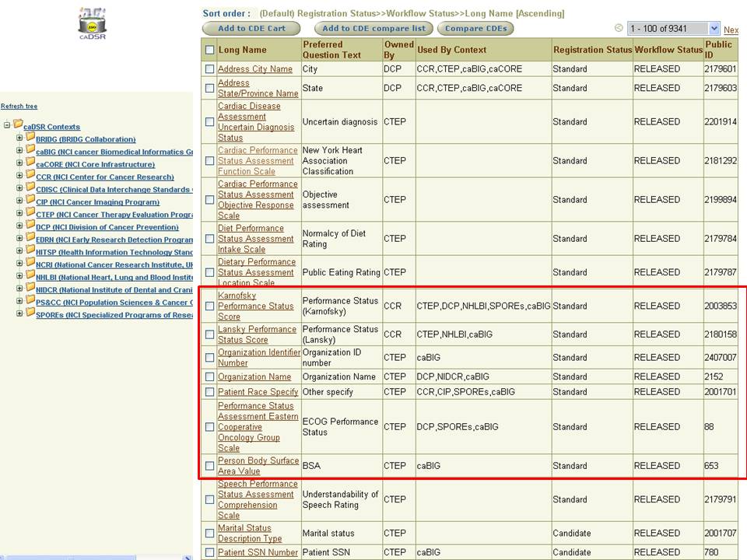Click the BRIDG folder icon
This screenshot has width=747, height=560.
pyautogui.click(x=30, y=137)
